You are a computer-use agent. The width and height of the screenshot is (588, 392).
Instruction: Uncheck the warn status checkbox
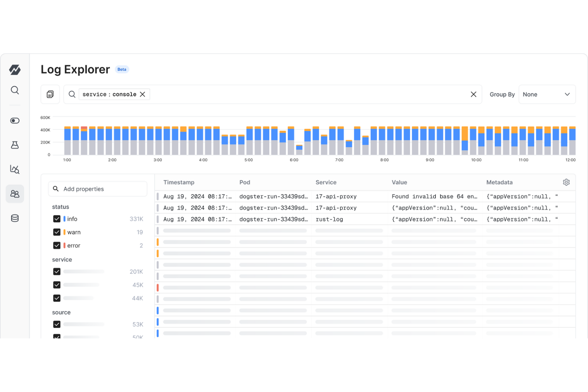tap(57, 232)
